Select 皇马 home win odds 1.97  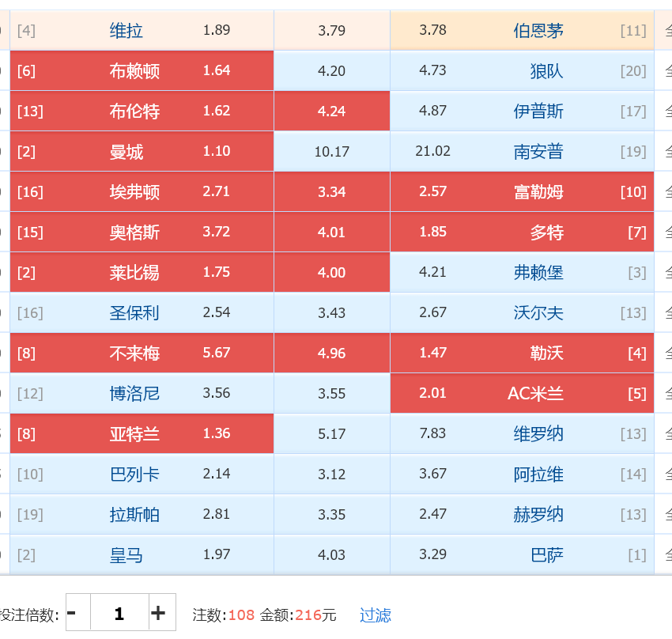(142, 554)
